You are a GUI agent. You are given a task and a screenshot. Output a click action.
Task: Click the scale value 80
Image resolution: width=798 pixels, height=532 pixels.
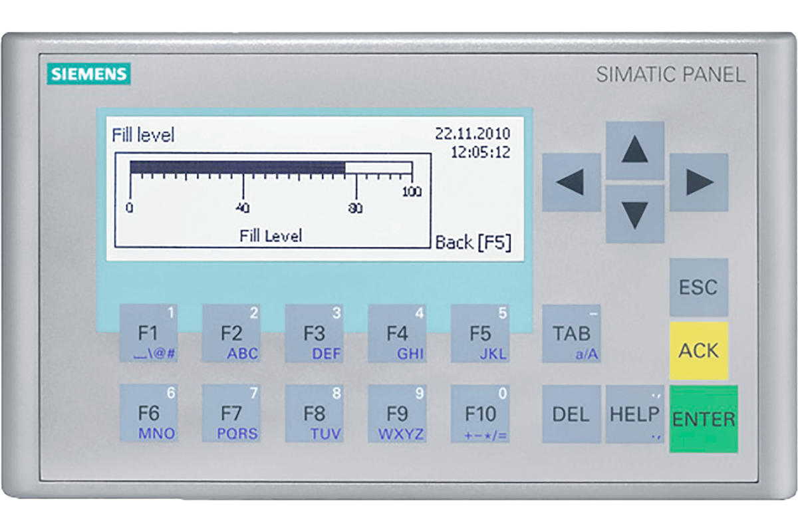[356, 208]
